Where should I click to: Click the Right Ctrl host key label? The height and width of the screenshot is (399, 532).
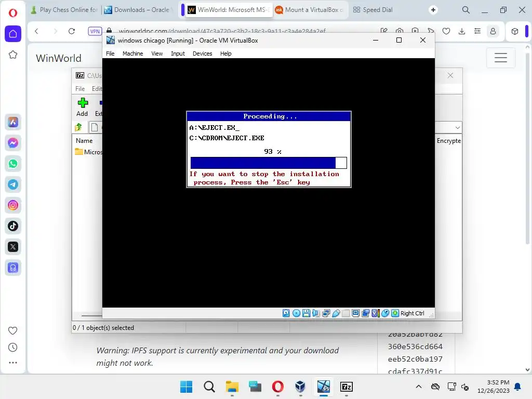412,313
